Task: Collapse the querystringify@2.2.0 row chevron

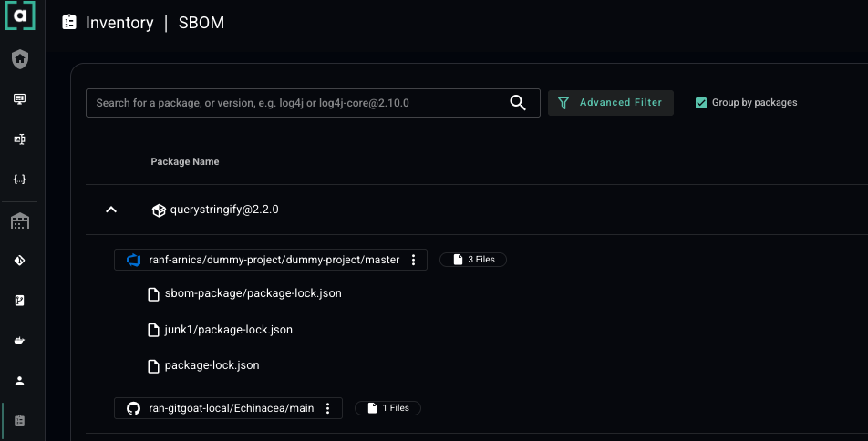Action: click(111, 210)
